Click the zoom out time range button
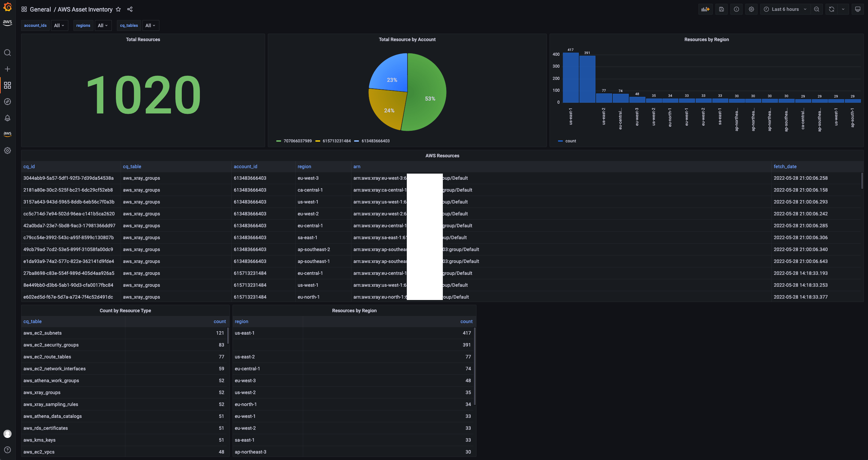Screen dimensions: 868x460 click(x=816, y=10)
